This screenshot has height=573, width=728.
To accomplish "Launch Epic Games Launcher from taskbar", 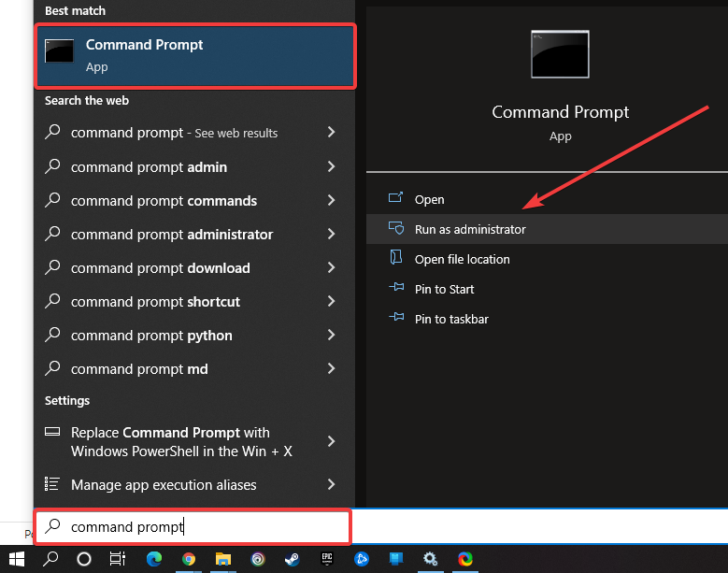I will (327, 559).
